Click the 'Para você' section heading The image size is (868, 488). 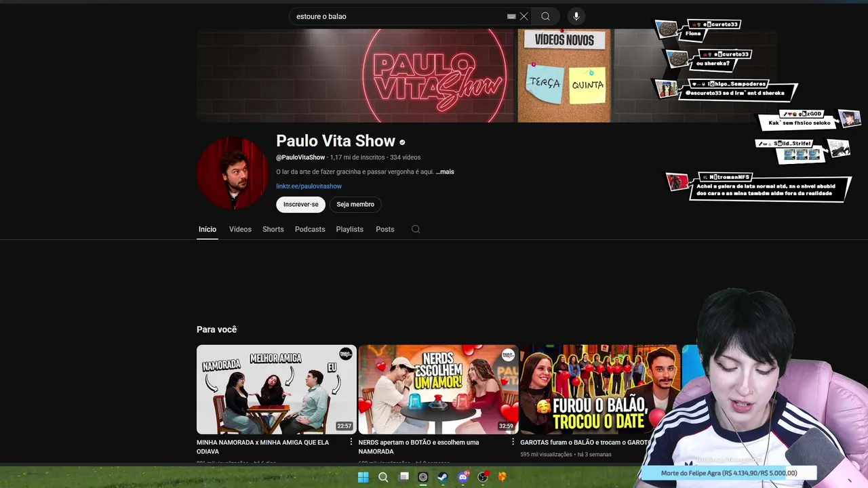[x=216, y=330]
